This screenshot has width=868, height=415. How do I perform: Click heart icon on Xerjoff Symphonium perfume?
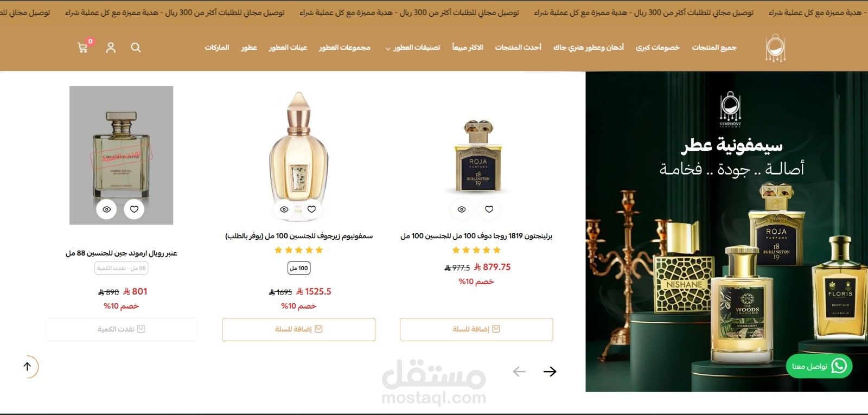click(311, 209)
